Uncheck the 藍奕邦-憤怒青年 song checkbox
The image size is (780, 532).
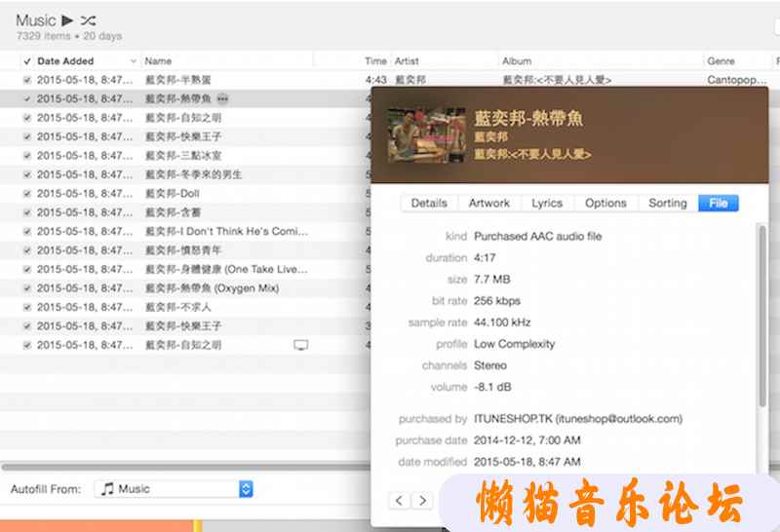27,250
